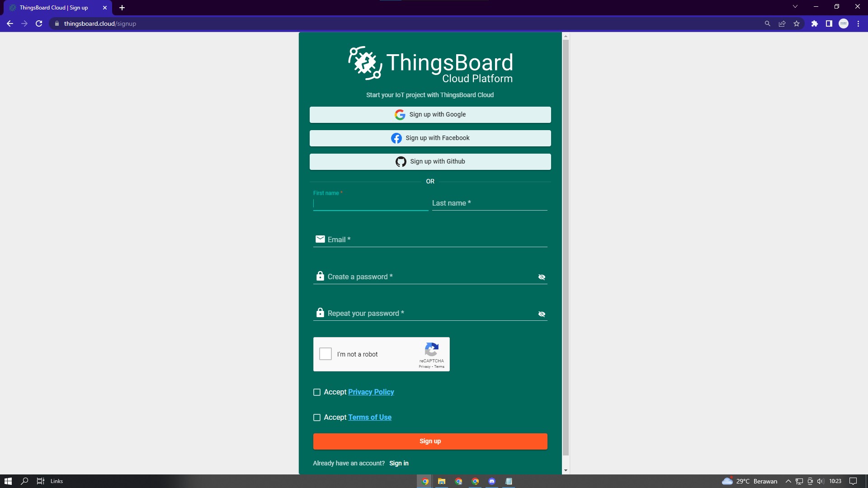Click the Email input field
This screenshot has width=868, height=488.
click(x=430, y=239)
